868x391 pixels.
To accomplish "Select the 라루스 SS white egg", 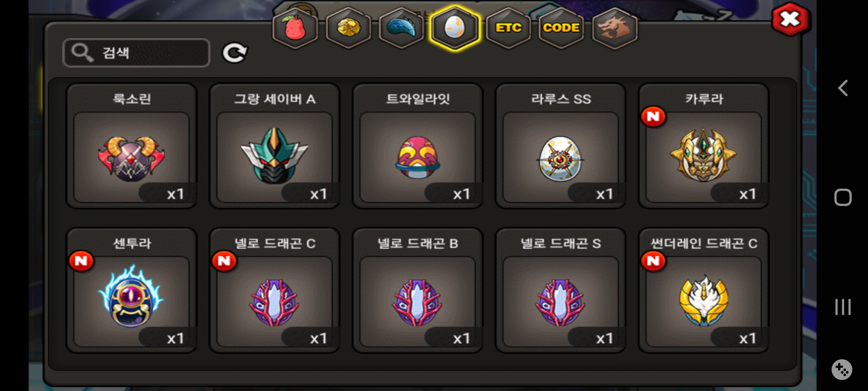I will point(561,146).
